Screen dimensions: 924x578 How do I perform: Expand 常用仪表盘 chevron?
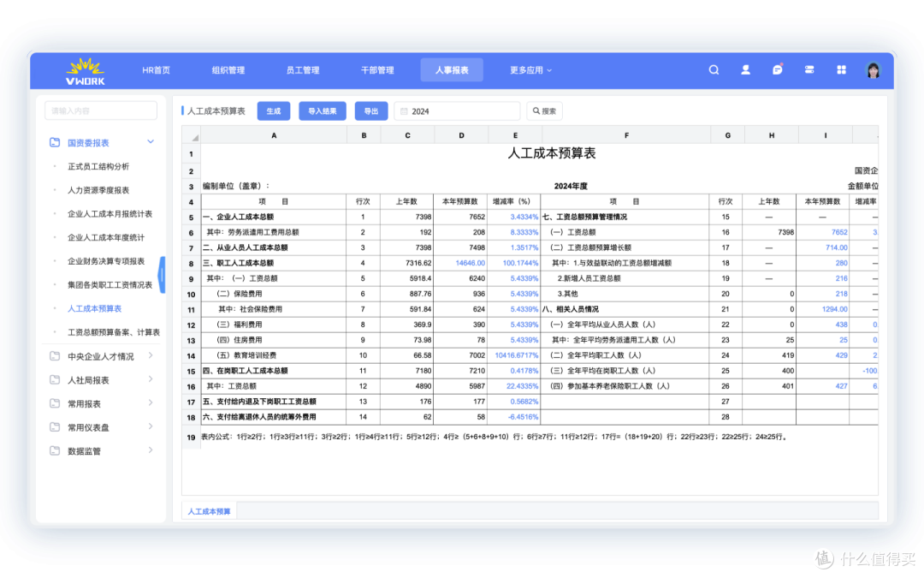151,426
